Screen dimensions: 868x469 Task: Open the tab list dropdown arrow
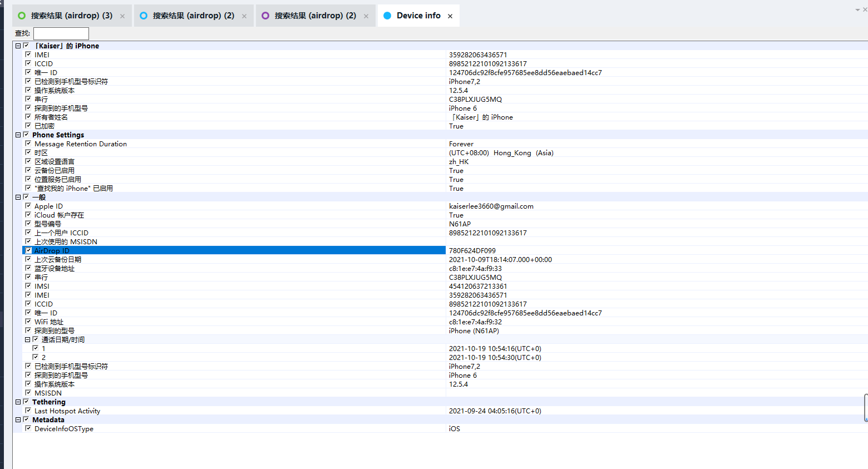857,10
